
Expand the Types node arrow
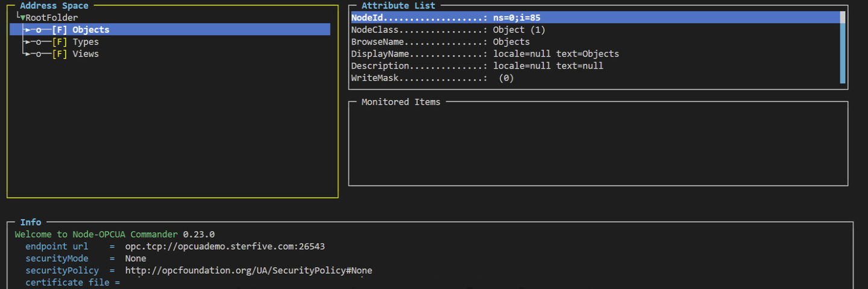pyautogui.click(x=27, y=42)
